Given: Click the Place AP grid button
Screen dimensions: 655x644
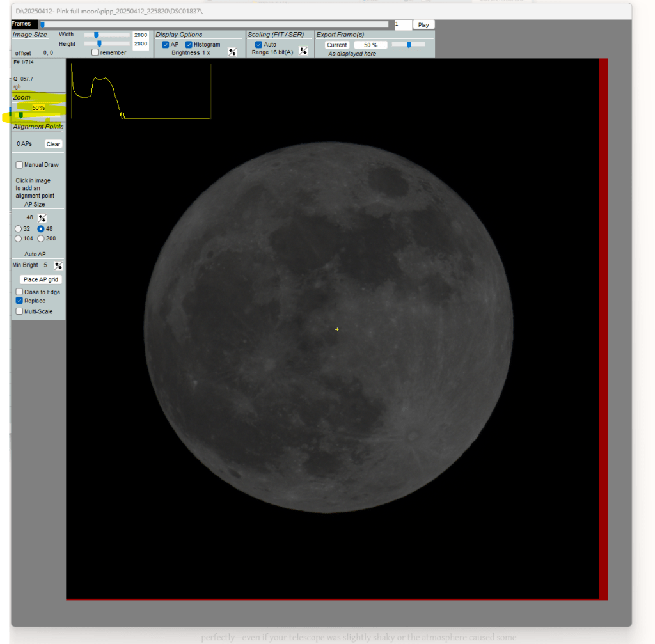Looking at the screenshot, I should 40,279.
